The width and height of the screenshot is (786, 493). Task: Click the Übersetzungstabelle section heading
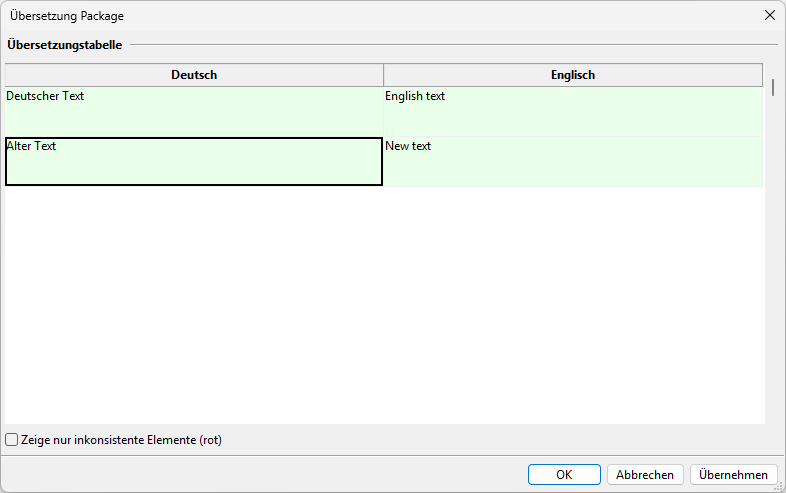pos(65,45)
